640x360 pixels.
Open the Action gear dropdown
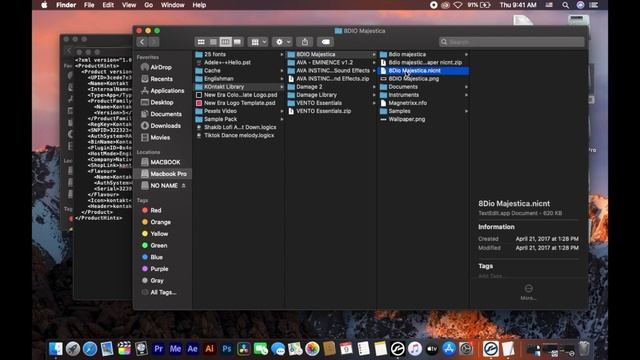[x=282, y=42]
